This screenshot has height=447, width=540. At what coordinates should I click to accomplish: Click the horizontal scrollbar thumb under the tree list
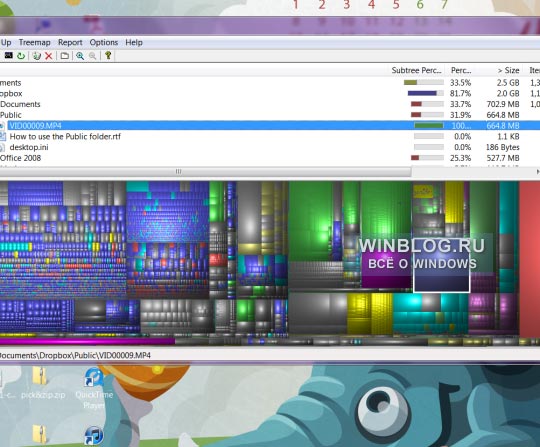205,171
